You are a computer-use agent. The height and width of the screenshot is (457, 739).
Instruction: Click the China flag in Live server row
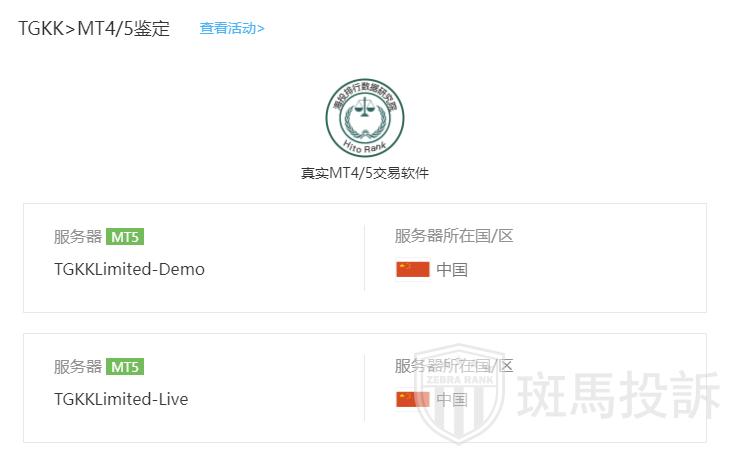click(413, 399)
